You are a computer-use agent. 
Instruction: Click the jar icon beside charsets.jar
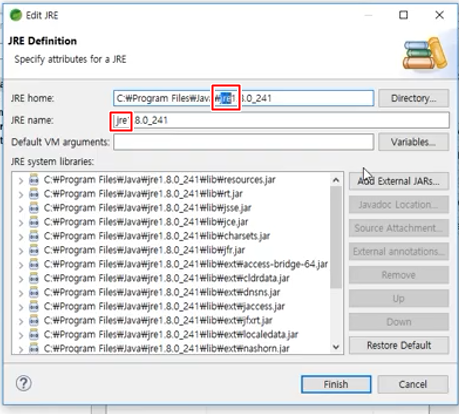click(34, 236)
